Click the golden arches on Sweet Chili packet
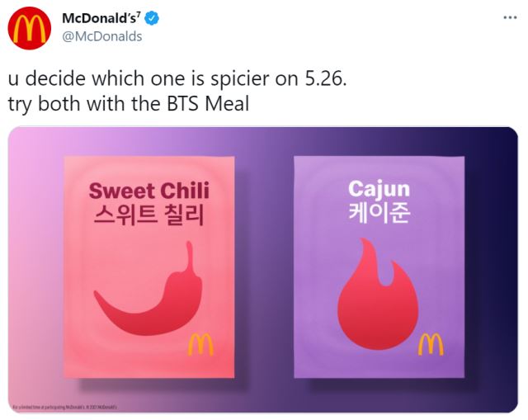528x420 pixels. [200, 344]
